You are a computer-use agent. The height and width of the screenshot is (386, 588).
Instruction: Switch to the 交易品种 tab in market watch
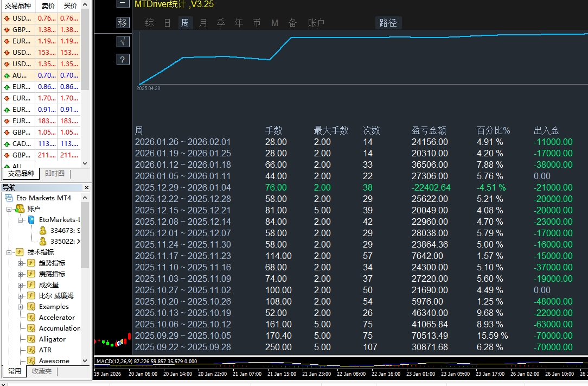tap(21, 174)
